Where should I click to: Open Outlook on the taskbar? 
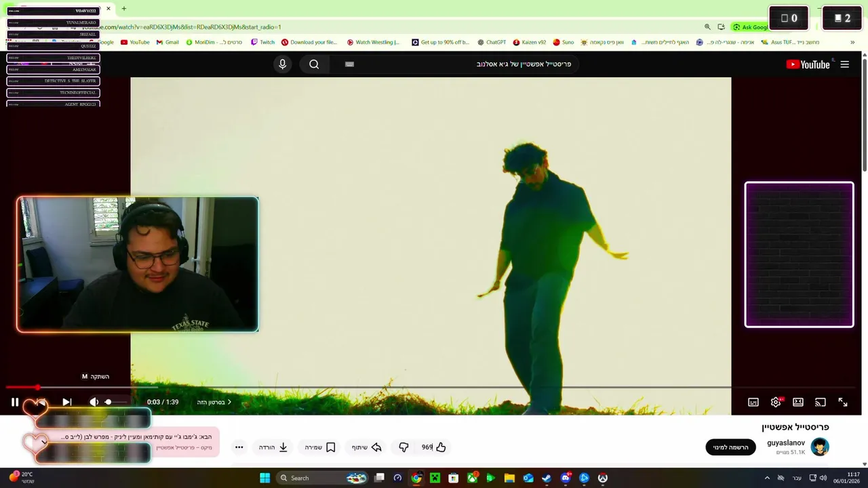coord(528,478)
